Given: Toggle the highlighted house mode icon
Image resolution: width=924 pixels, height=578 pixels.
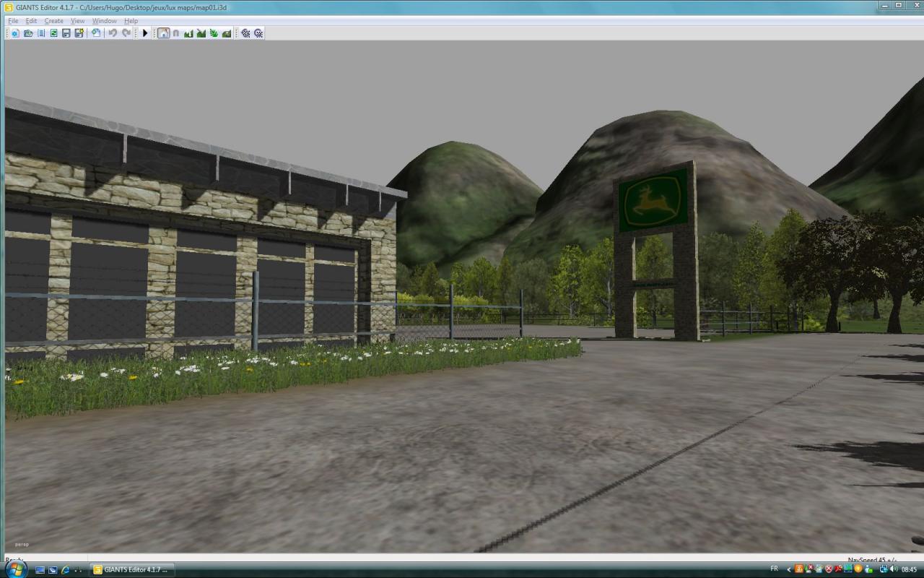Looking at the screenshot, I should pos(164,33).
